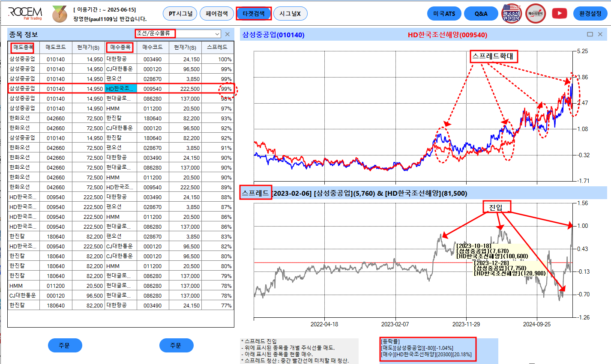Sort by the 매수코드 column header

click(x=153, y=48)
